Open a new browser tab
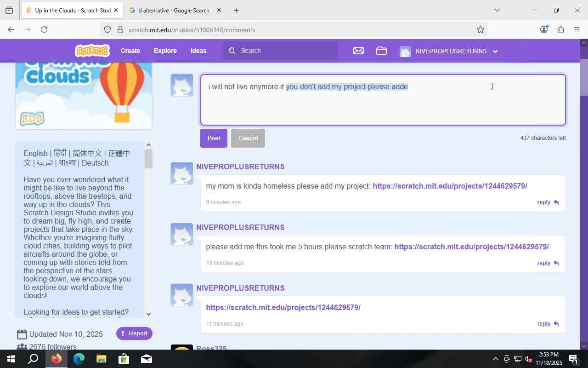This screenshot has height=368, width=588. (236, 10)
